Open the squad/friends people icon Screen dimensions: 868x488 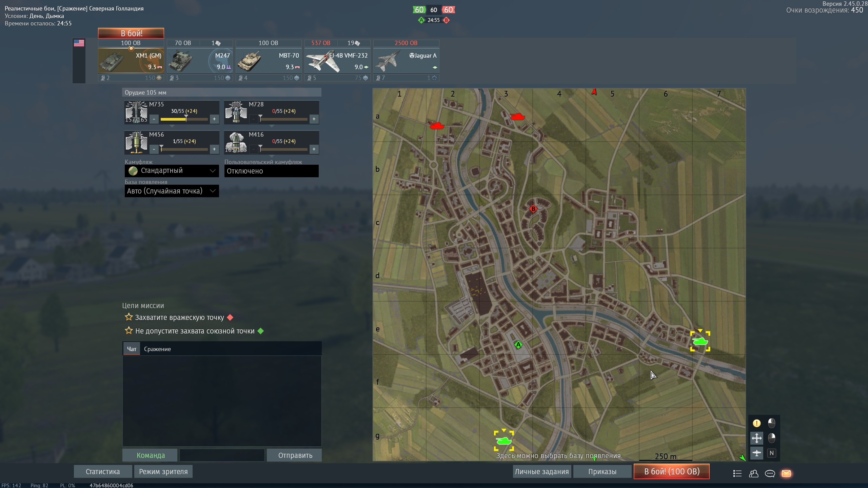pyautogui.click(x=753, y=473)
